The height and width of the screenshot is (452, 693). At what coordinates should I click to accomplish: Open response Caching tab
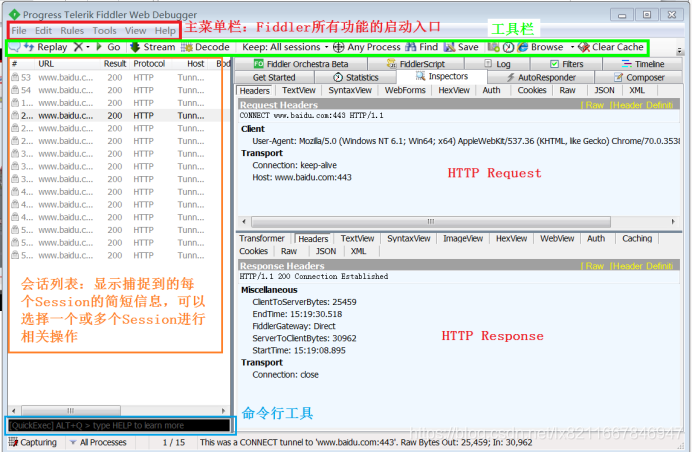pyautogui.click(x=637, y=239)
